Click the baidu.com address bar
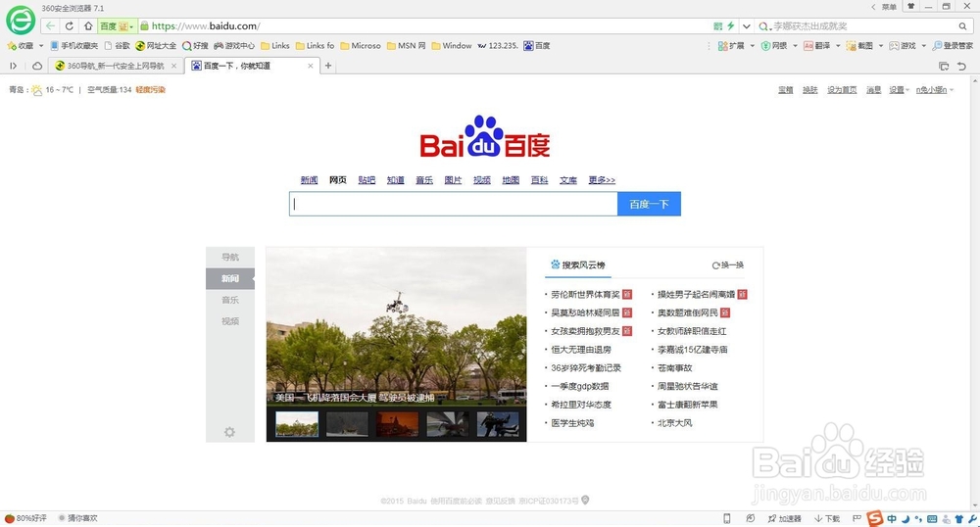Image resolution: width=980 pixels, height=527 pixels. (x=425, y=26)
